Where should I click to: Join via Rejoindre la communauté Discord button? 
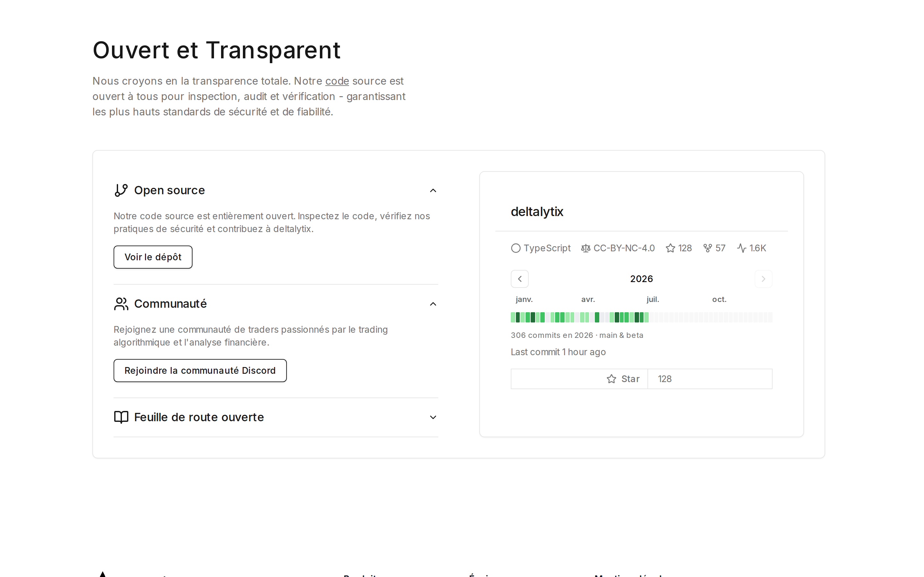pos(200,371)
